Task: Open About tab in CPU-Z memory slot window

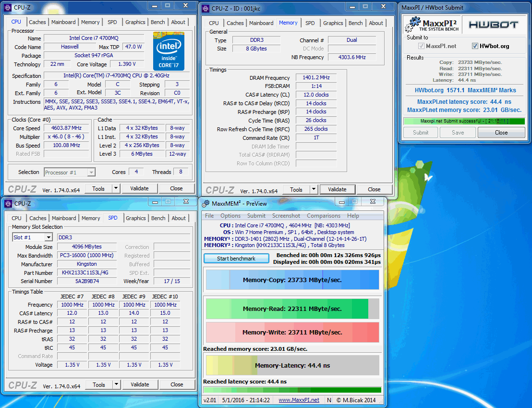Action: click(x=179, y=218)
